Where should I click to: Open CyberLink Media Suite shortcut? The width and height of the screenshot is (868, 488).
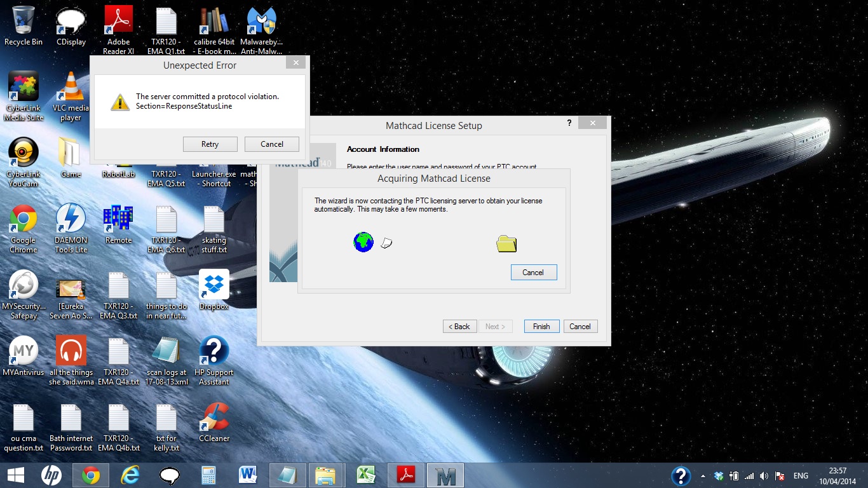pos(24,97)
